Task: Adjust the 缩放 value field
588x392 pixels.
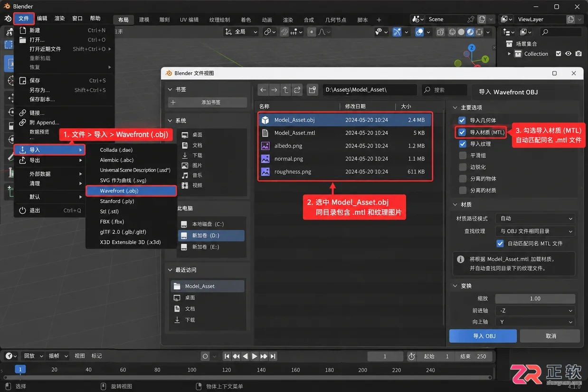Action: [535, 298]
